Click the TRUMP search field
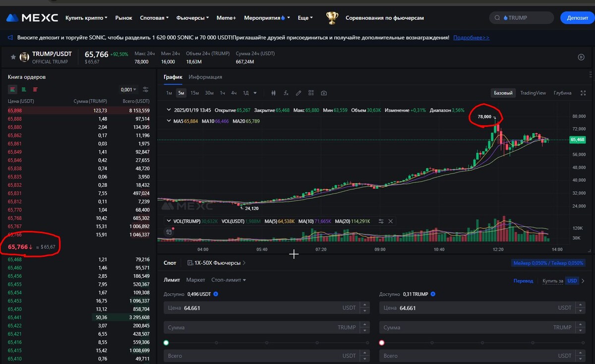595x364 pixels. coord(521,18)
